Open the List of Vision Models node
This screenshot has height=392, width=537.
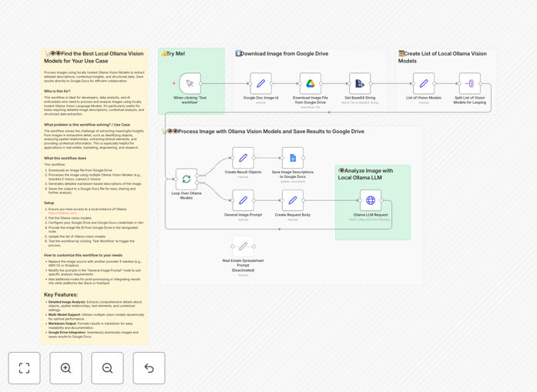[x=424, y=83]
